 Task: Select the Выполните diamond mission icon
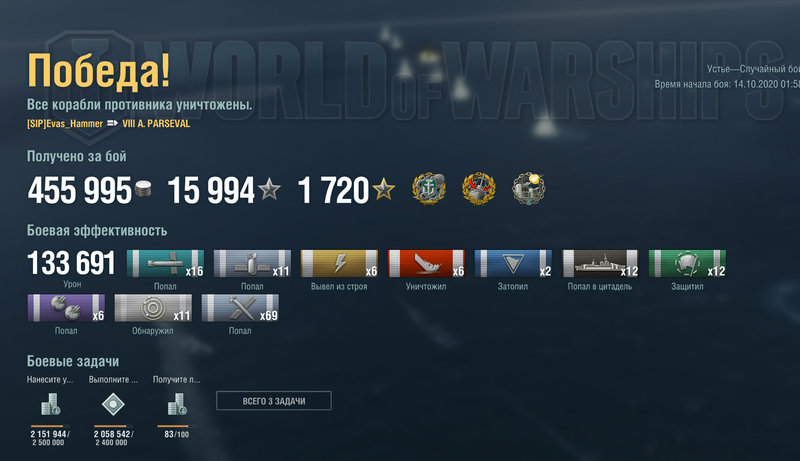113,404
